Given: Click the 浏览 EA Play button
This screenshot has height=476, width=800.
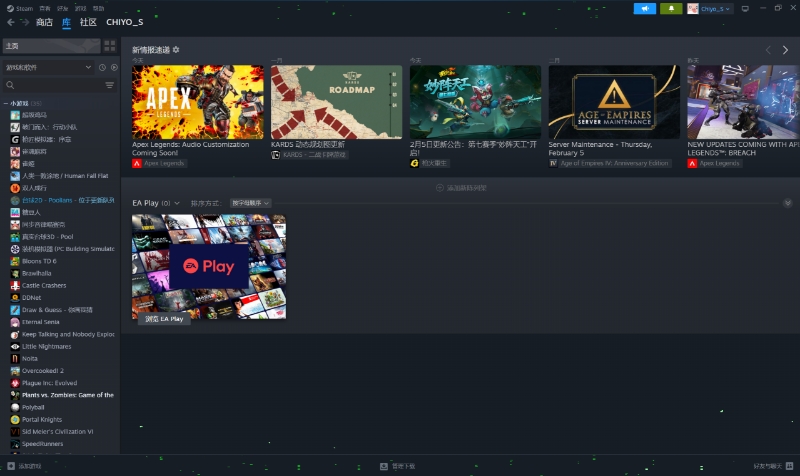Looking at the screenshot, I should (x=164, y=319).
